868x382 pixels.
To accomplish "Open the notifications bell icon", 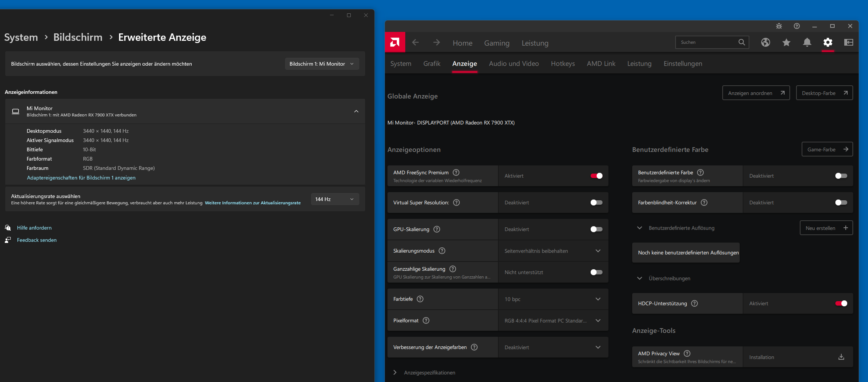I will pos(807,42).
